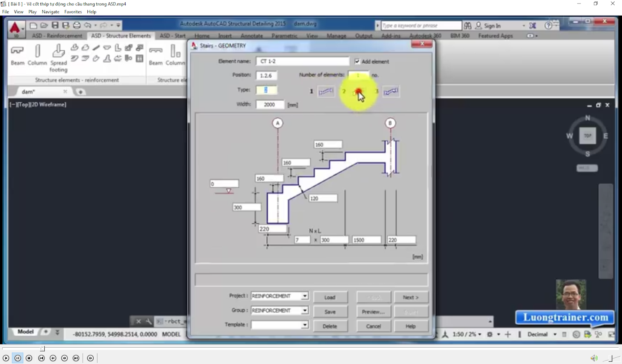Screen dimensions: 622x364
Task: Select the Column reinforcement tool
Action: click(x=37, y=55)
